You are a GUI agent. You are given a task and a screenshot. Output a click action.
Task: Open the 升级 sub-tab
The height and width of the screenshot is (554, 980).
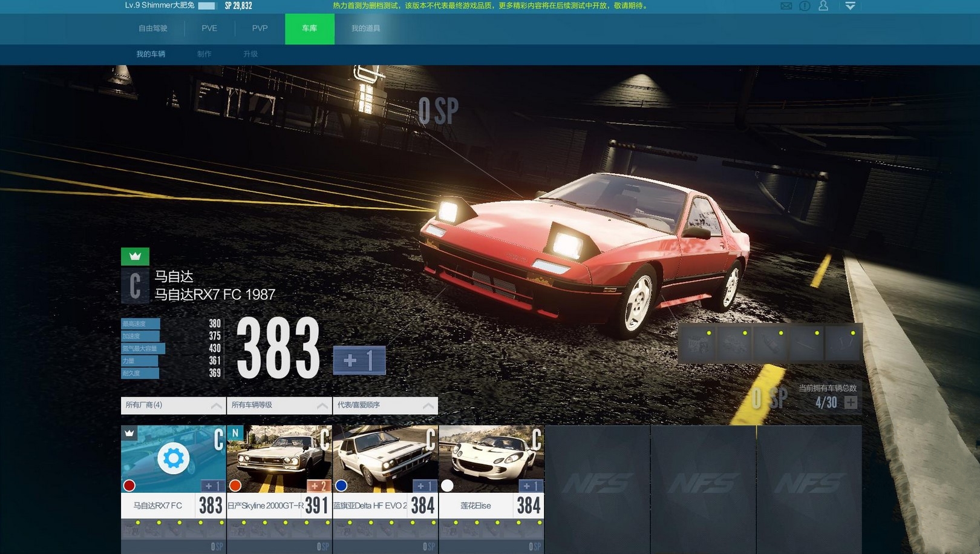coord(250,54)
